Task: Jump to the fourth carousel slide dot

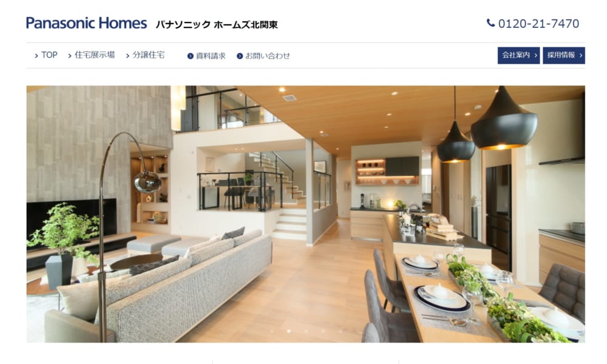Action: pos(323,331)
